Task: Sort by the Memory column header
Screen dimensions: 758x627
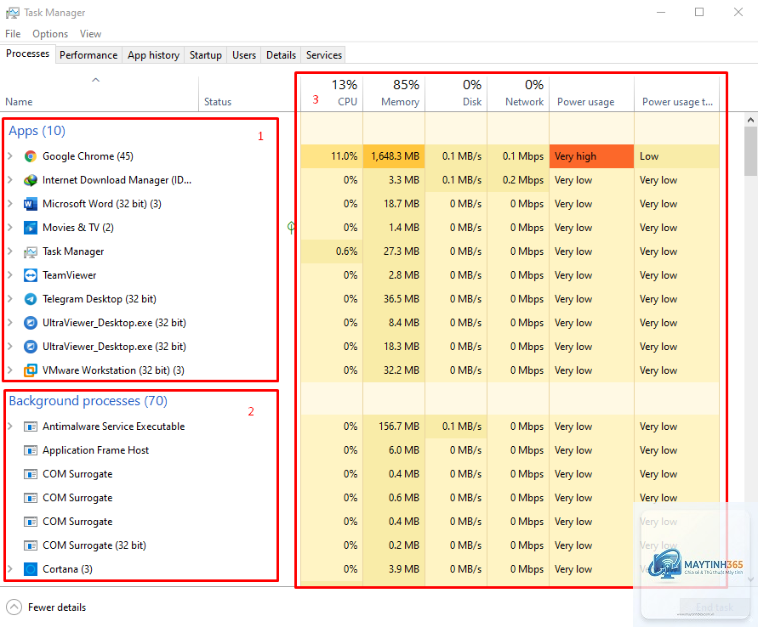Action: (394, 92)
